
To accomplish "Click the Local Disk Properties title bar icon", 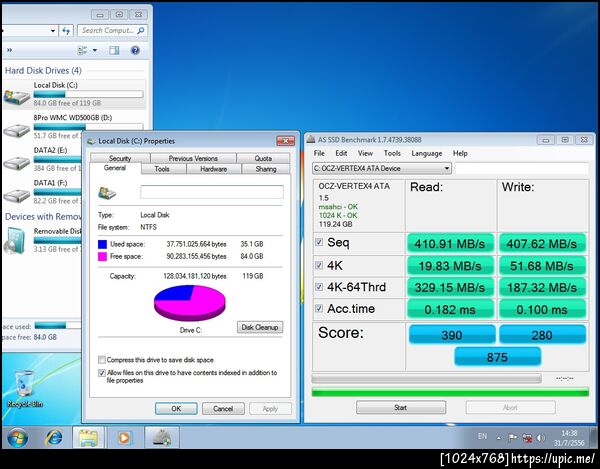I will pyautogui.click(x=91, y=141).
